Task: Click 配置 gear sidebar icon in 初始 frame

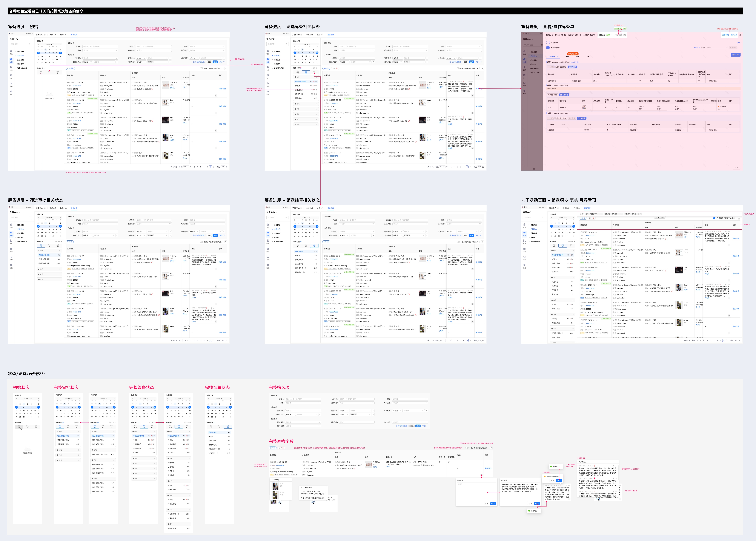Action: (x=11, y=92)
